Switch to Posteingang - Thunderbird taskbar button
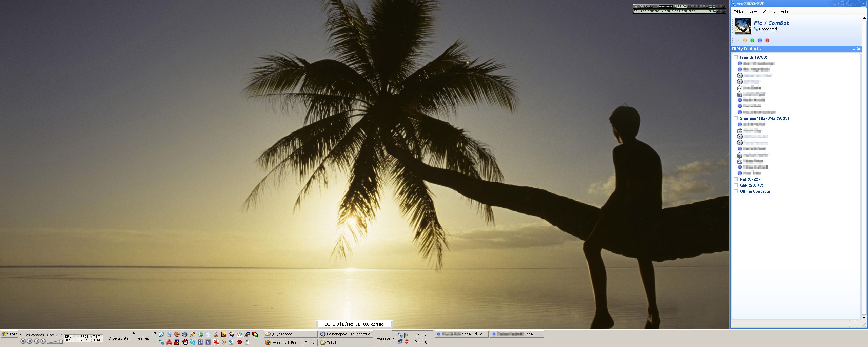Screen dimensions: 868x347 tap(346, 334)
